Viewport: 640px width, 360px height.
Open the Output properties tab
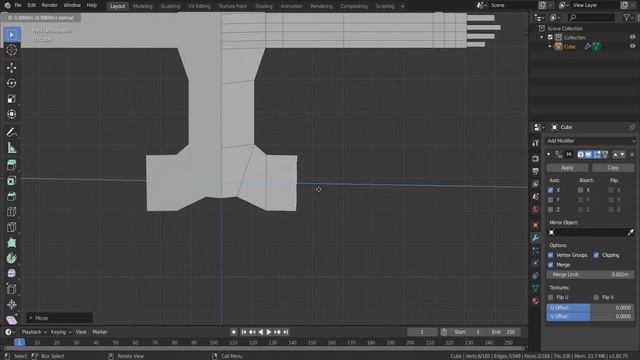click(x=536, y=171)
